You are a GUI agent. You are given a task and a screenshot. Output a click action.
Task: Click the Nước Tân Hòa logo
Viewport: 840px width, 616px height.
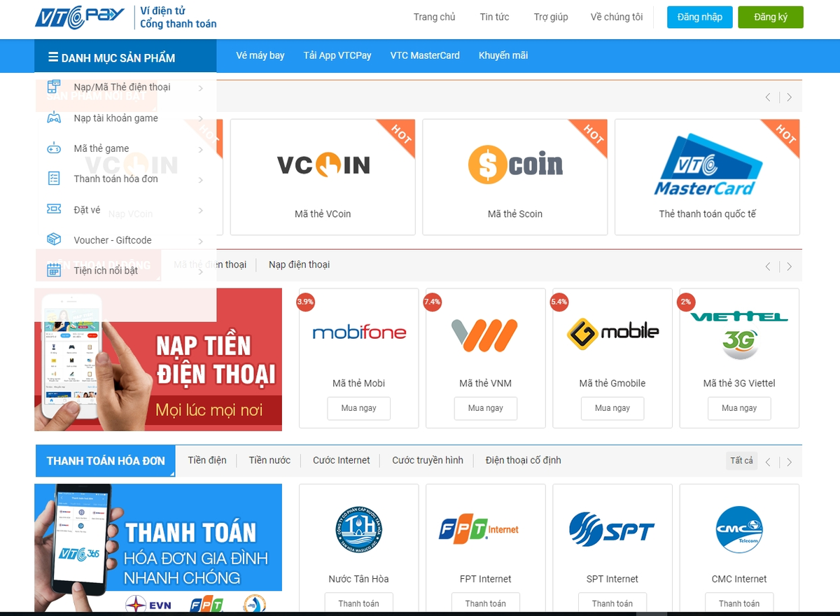coord(358,529)
